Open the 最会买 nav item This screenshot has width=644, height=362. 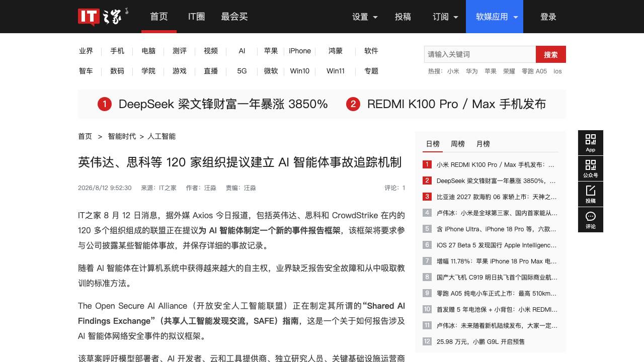click(x=234, y=17)
